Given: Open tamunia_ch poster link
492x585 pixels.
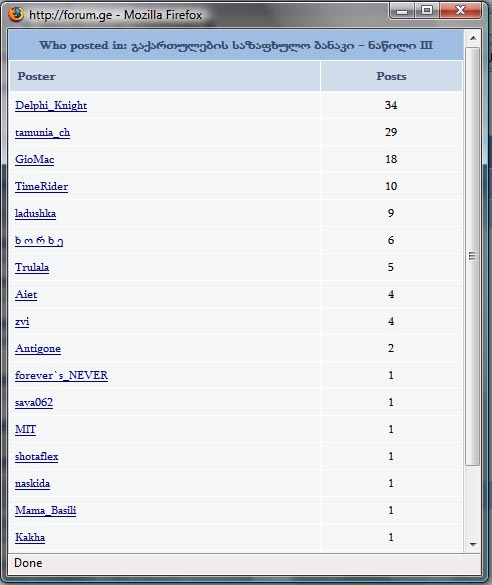Looking at the screenshot, I should tap(43, 132).
